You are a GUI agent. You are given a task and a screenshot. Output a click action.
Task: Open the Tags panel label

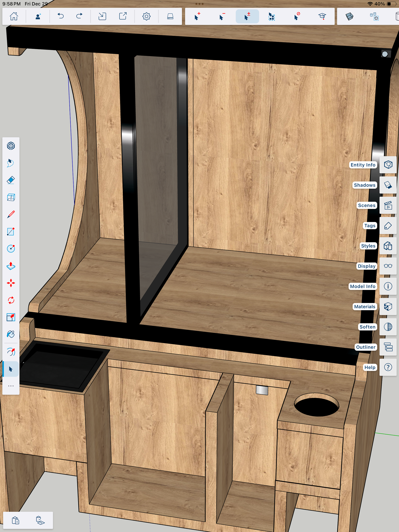370,226
